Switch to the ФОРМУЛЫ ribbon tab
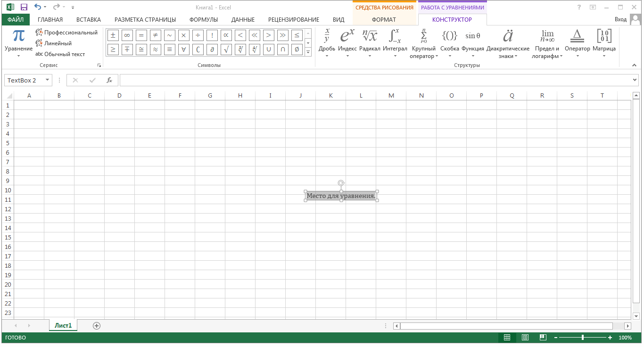 coord(204,20)
